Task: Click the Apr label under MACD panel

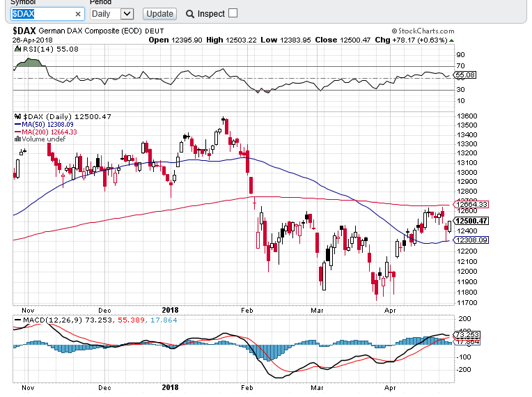Action: coord(390,388)
